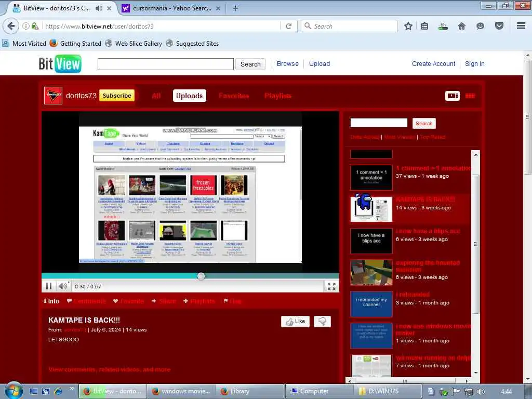Focus the BitView site search field
Viewport: 532px width, 399px height.
point(166,64)
